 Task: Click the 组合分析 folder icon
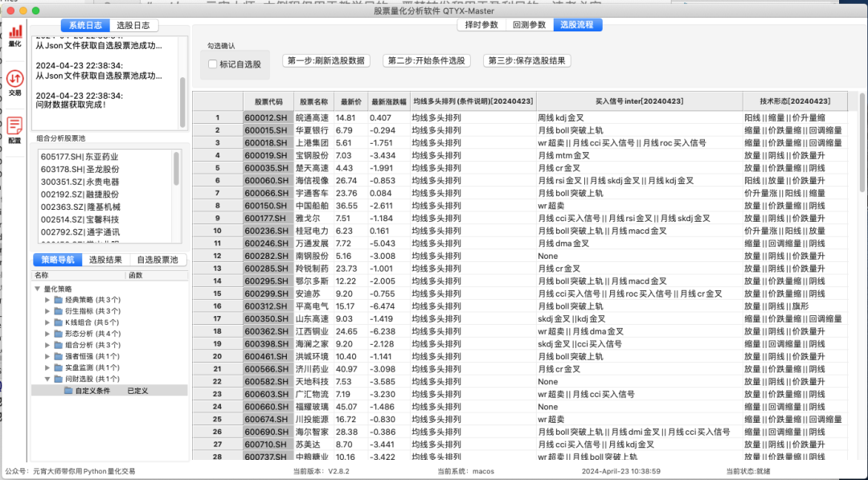(x=58, y=345)
